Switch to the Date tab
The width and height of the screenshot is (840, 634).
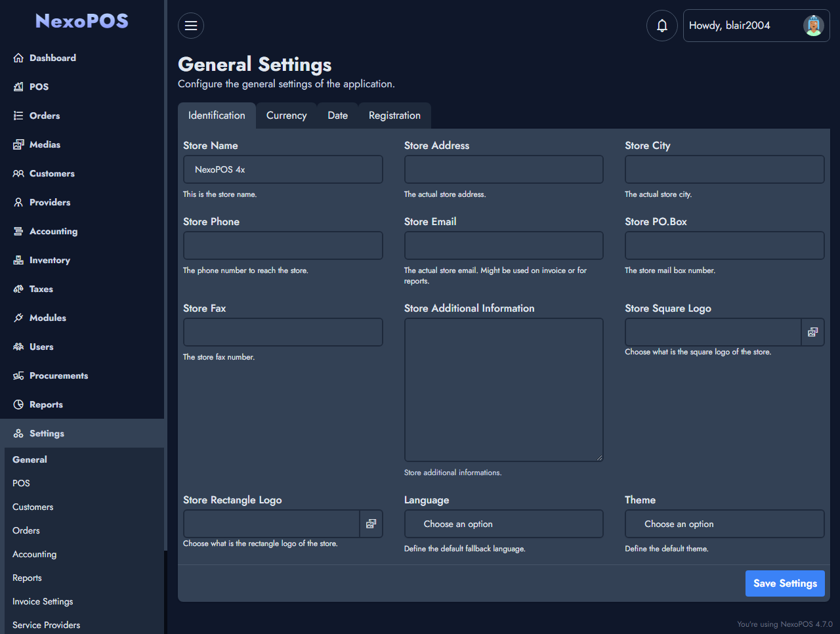[338, 116]
